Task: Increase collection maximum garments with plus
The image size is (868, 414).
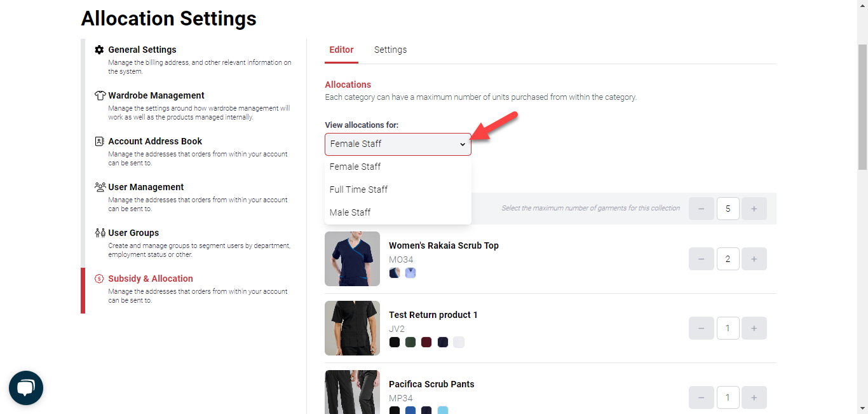Action: [x=754, y=209]
